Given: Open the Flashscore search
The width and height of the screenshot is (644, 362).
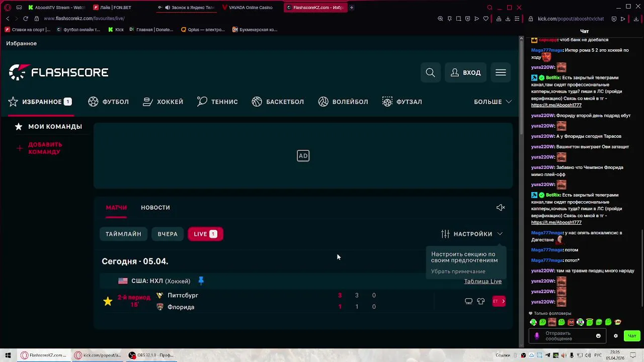Looking at the screenshot, I should point(430,72).
